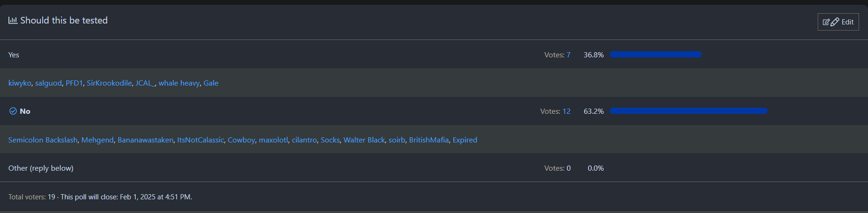Click the Yes vote percentage bar
This screenshot has width=868, height=213.
tap(655, 55)
